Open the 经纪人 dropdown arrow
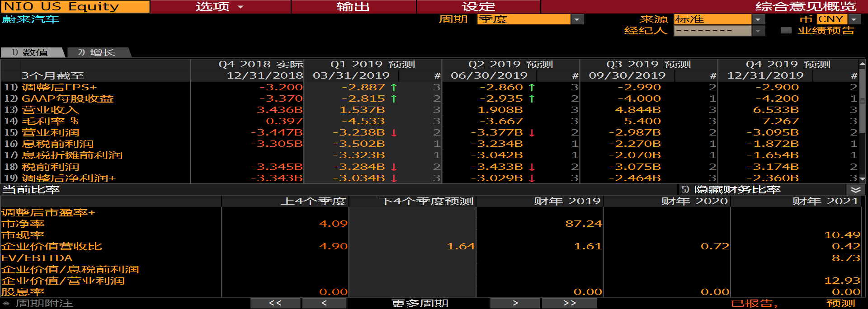The image size is (868, 309). [x=759, y=31]
